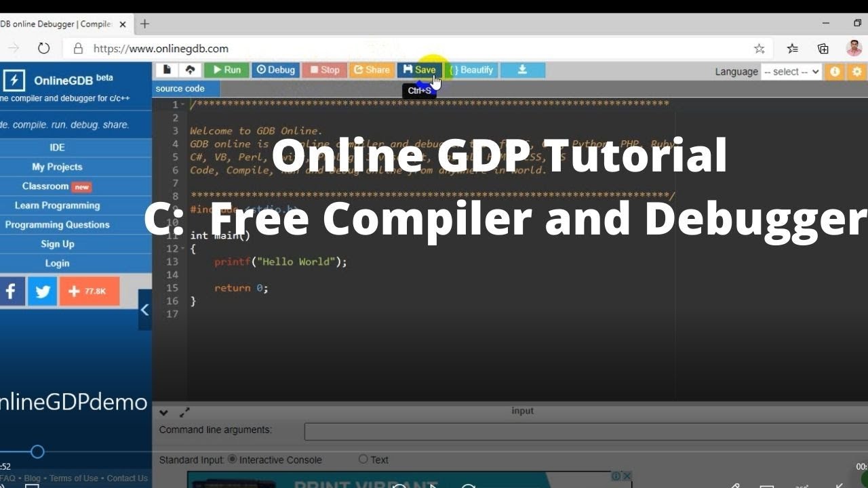
Task: Beautify the source code
Action: pos(471,70)
